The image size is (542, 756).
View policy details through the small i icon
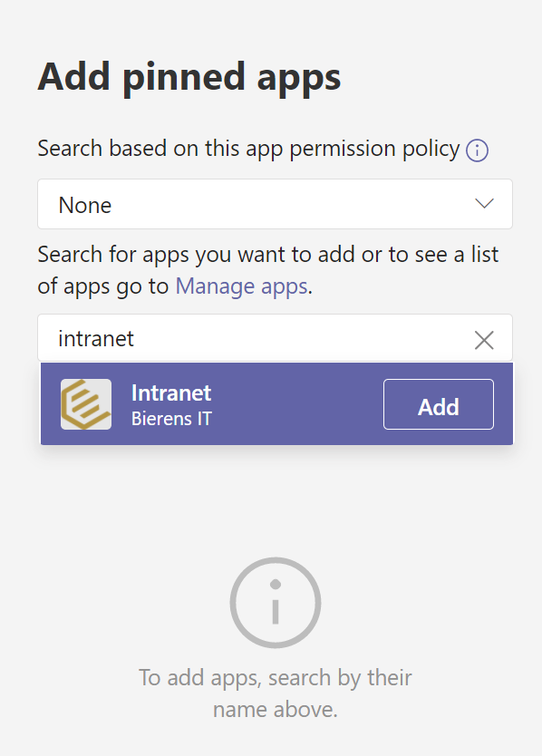pos(476,149)
